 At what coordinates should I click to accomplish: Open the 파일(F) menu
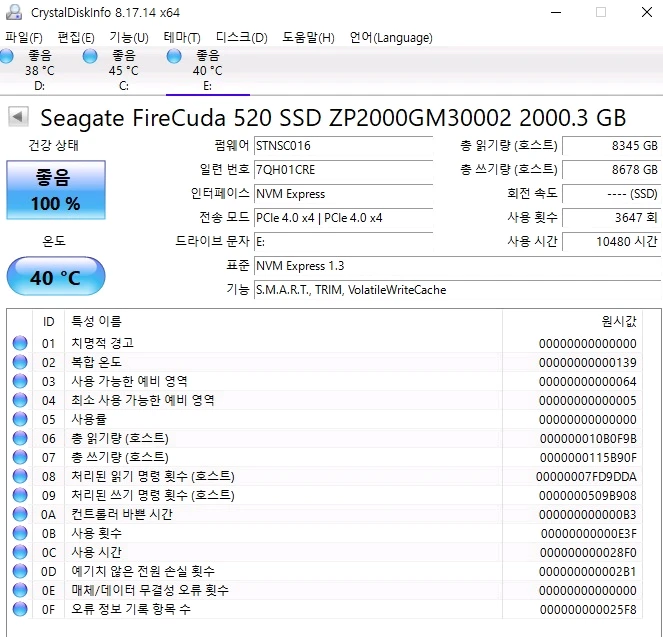24,38
